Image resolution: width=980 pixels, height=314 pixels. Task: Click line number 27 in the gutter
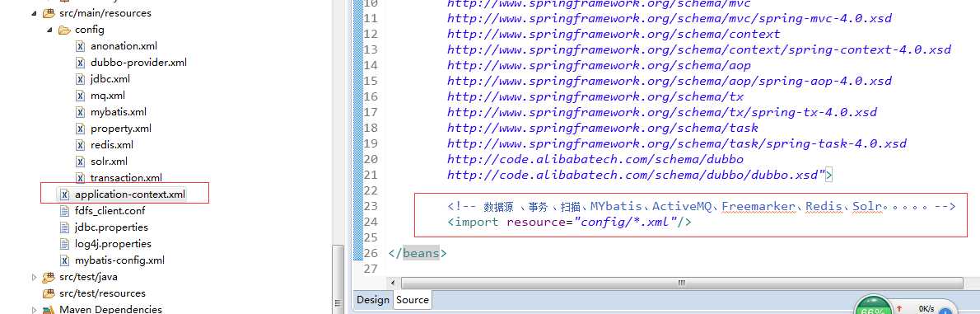[x=371, y=269]
